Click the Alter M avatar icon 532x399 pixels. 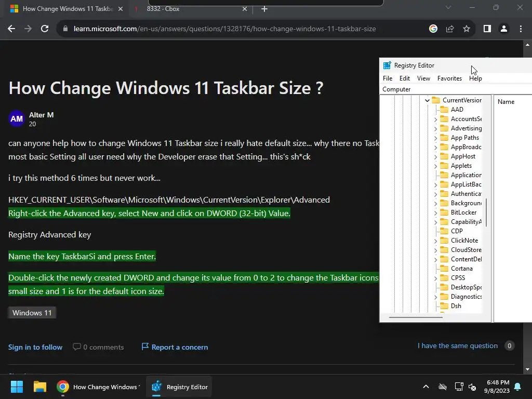point(16,119)
